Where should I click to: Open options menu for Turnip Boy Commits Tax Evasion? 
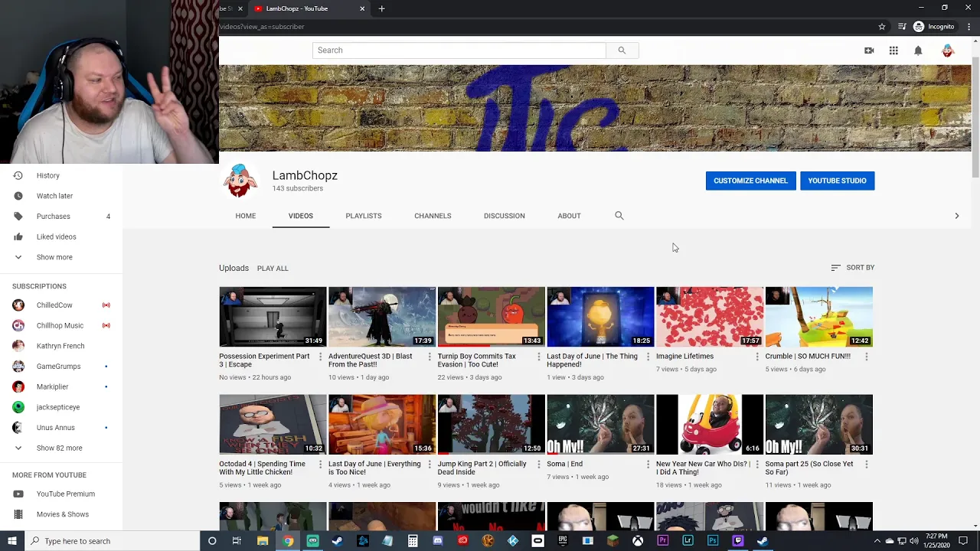tap(538, 357)
